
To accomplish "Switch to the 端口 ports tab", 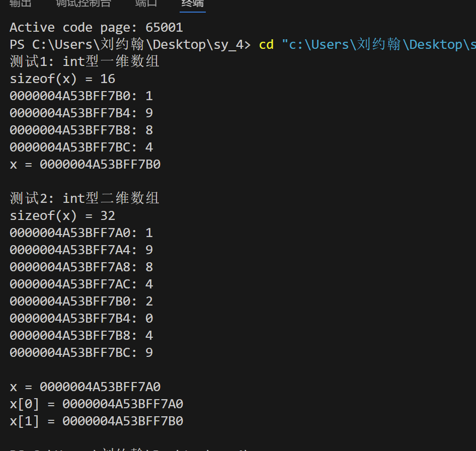I will (146, 3).
